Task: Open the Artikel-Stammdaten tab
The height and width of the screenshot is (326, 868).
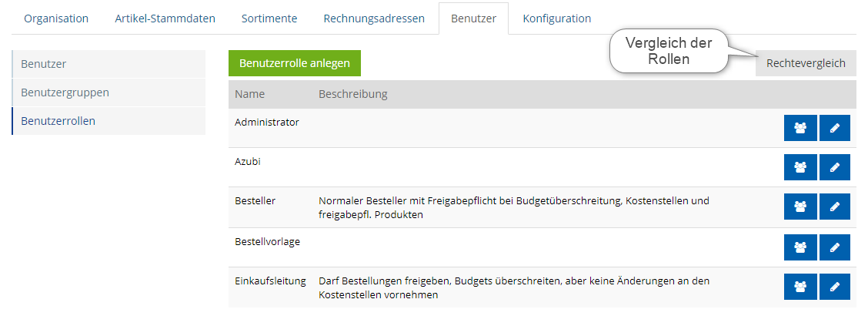Action: pyautogui.click(x=165, y=18)
